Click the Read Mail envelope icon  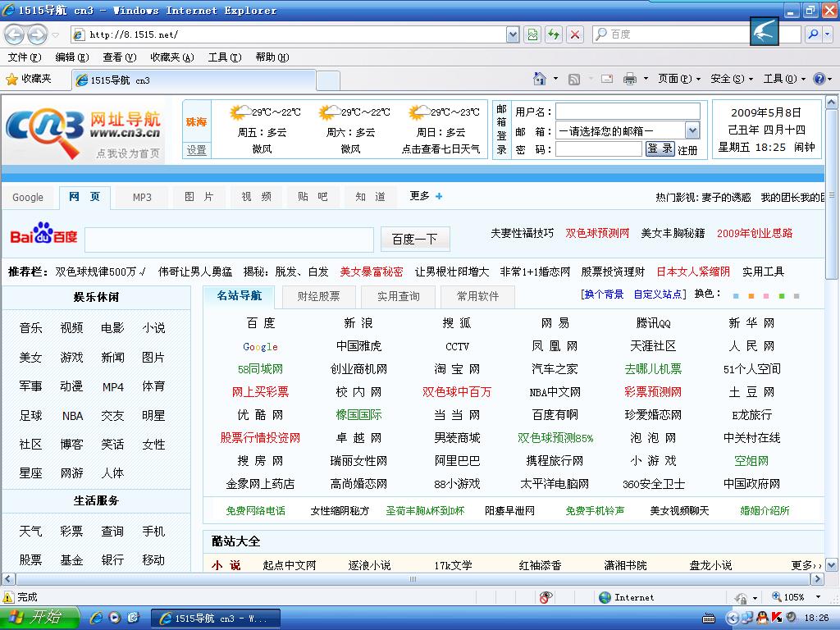[607, 79]
